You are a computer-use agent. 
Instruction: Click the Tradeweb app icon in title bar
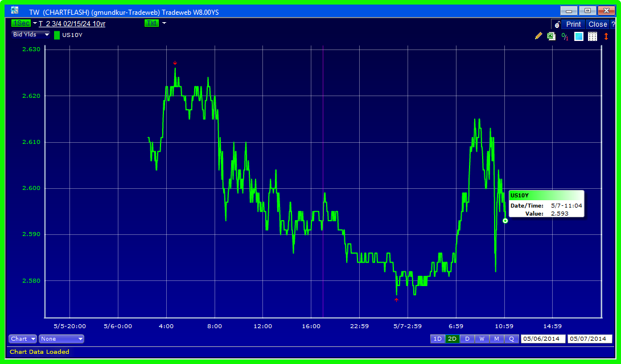[x=15, y=11]
